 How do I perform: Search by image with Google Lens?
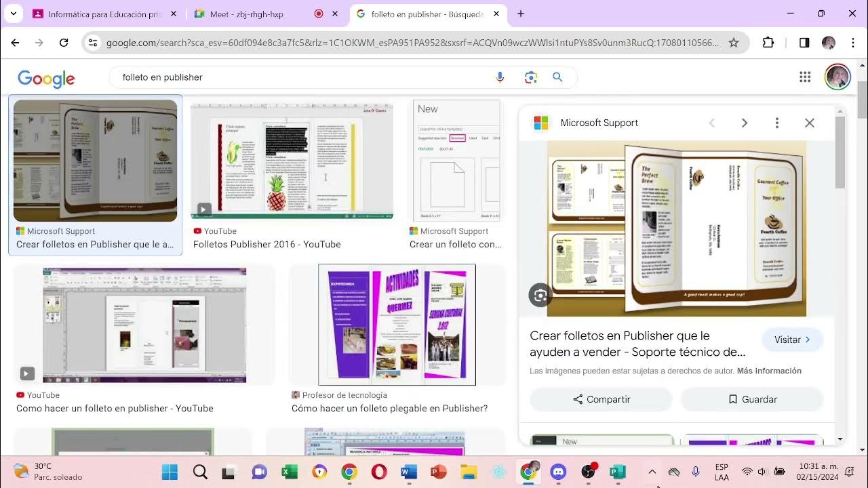pyautogui.click(x=530, y=77)
